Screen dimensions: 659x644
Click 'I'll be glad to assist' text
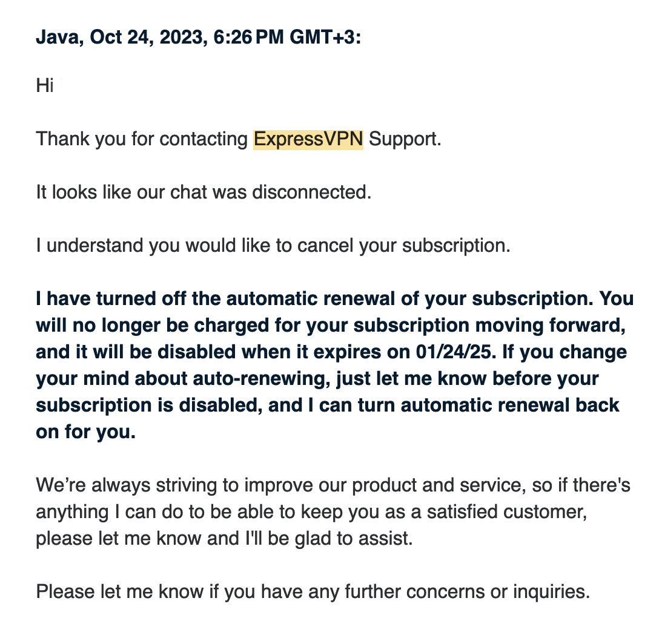click(x=329, y=539)
